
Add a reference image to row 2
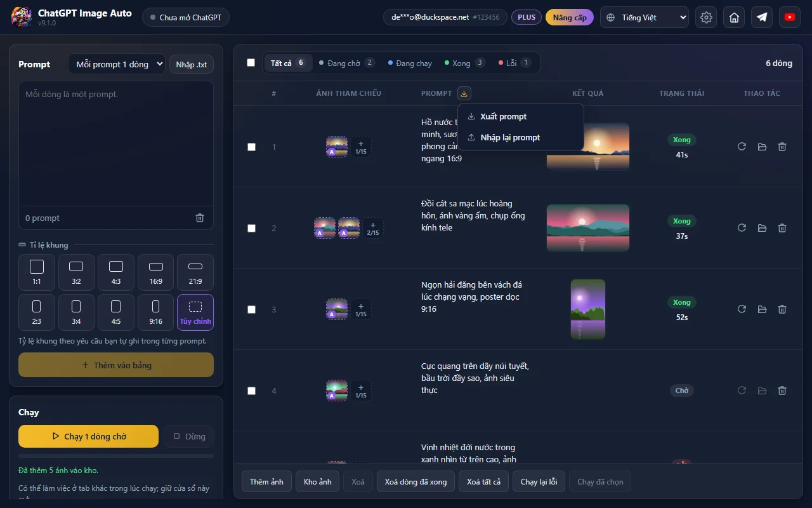tap(373, 228)
